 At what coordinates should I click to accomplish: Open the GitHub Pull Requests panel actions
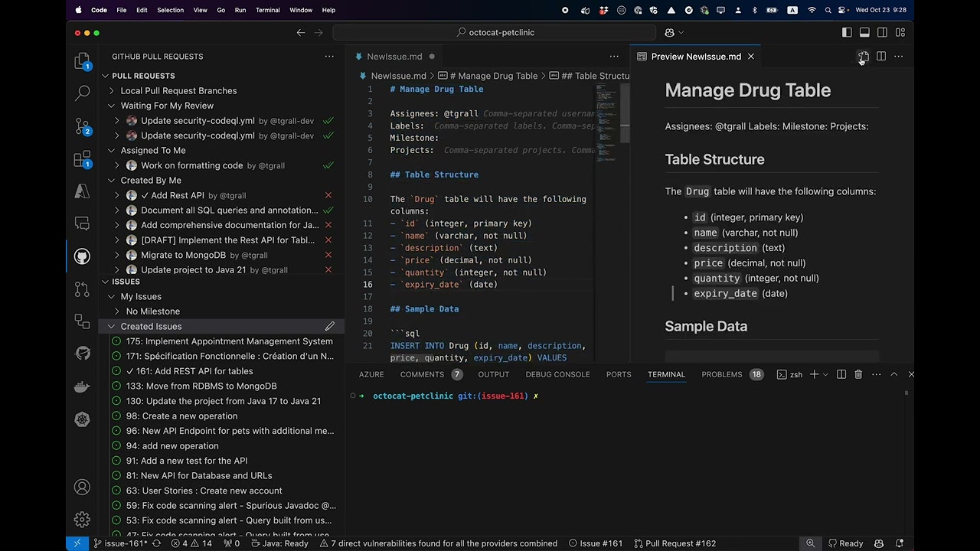[x=329, y=57]
